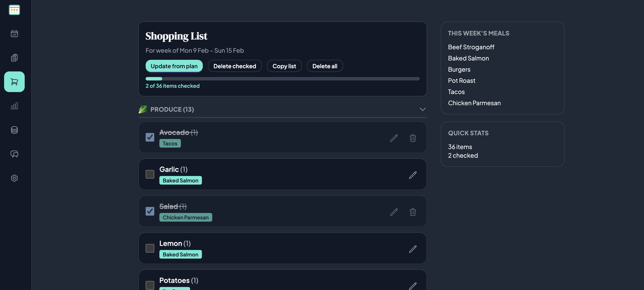Click the Delete checked button

pyautogui.click(x=235, y=66)
